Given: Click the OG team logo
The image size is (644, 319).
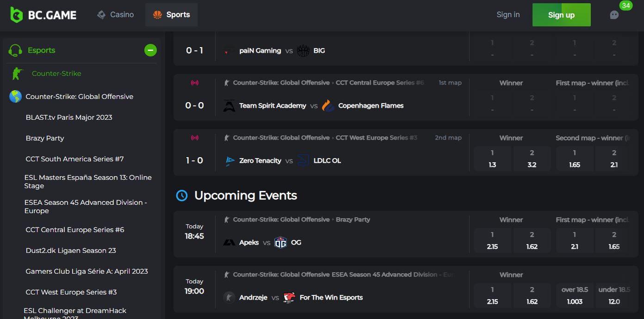Looking at the screenshot, I should pyautogui.click(x=280, y=242).
